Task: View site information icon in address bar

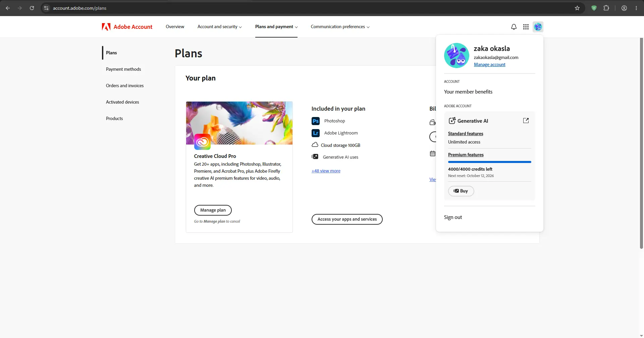Action: point(46,8)
